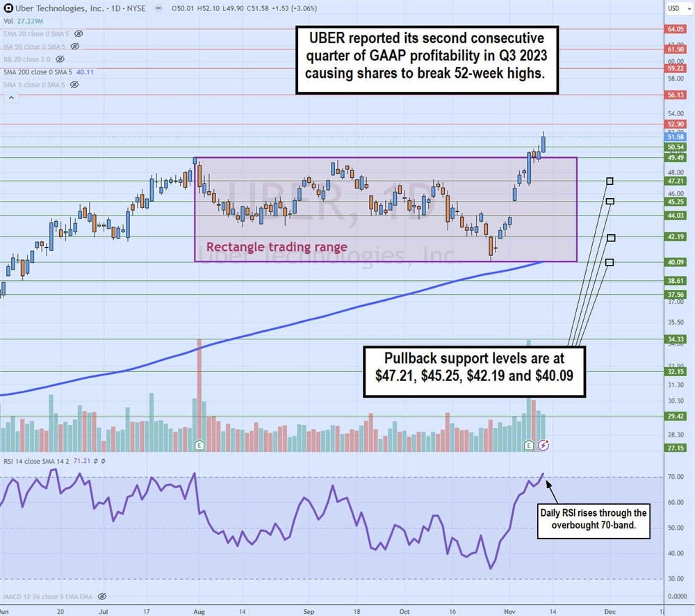Select the 27.15 level tag
The height and width of the screenshot is (616, 695).
(676, 448)
